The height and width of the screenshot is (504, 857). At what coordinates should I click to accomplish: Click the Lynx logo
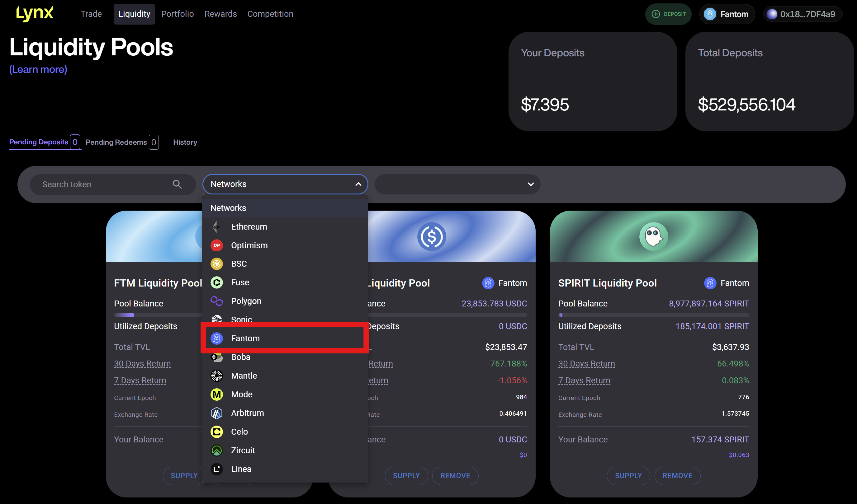click(35, 14)
